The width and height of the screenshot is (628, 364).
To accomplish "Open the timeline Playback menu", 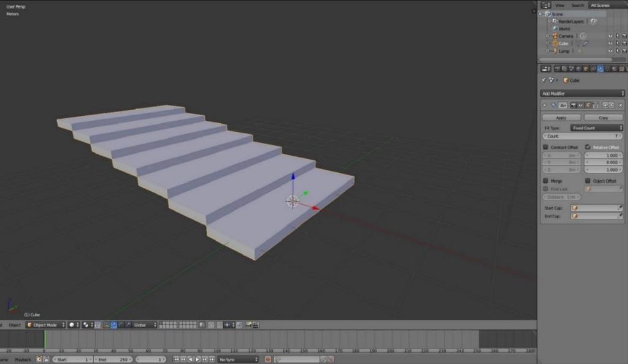I will pyautogui.click(x=23, y=360).
